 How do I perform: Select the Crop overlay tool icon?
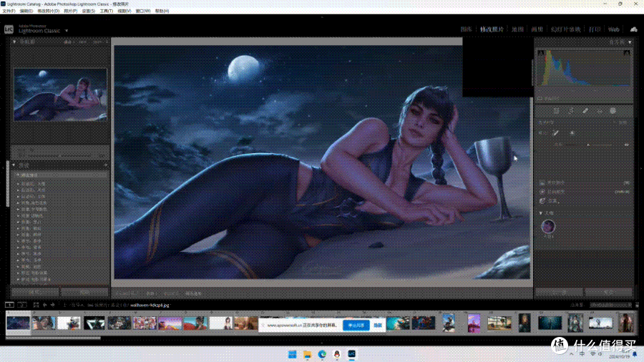click(571, 111)
